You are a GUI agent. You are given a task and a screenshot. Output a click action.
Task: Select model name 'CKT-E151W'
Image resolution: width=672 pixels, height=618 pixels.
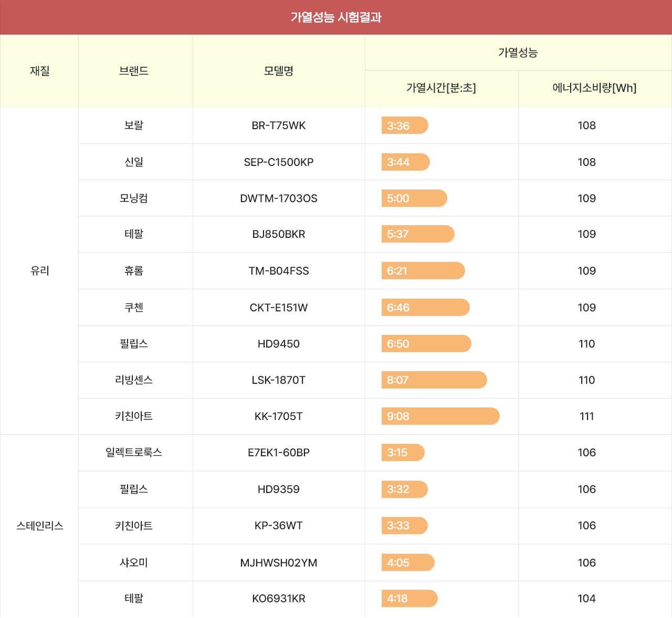[x=279, y=308]
